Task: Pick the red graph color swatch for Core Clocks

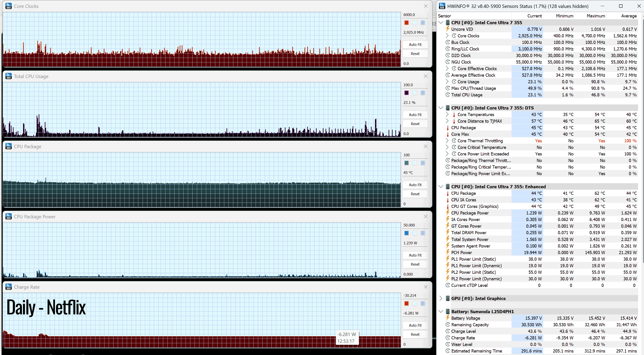Action: (406, 23)
